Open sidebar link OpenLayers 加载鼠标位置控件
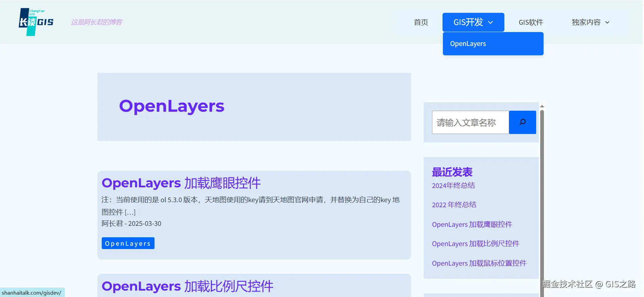 (479, 263)
